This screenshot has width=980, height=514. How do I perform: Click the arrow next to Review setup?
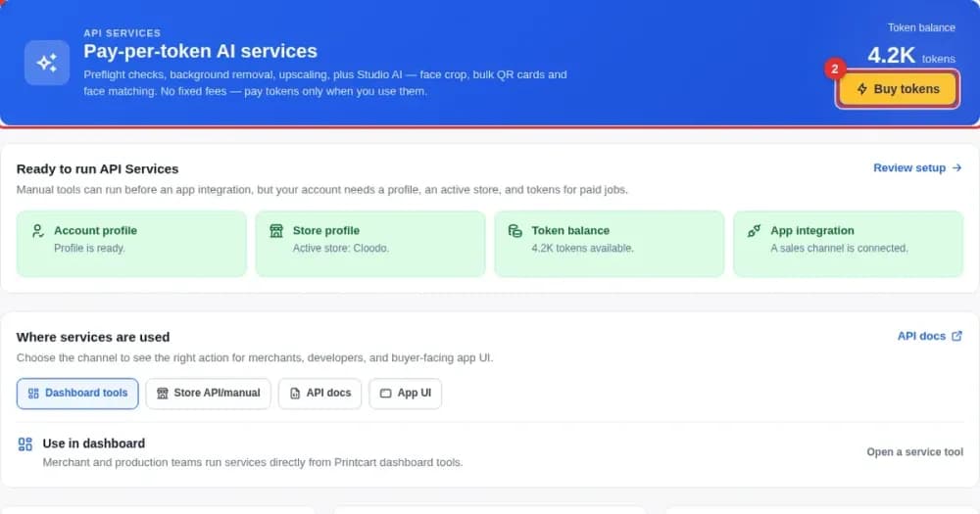[956, 168]
